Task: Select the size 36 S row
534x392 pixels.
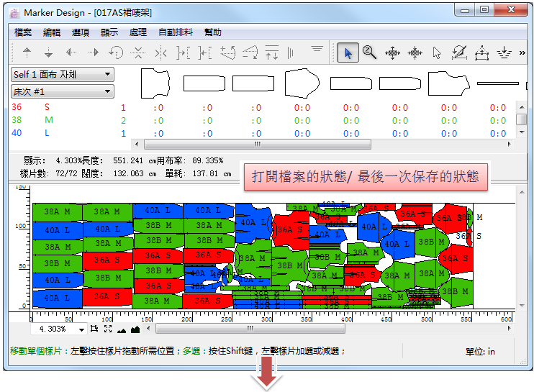Action: [x=262, y=107]
